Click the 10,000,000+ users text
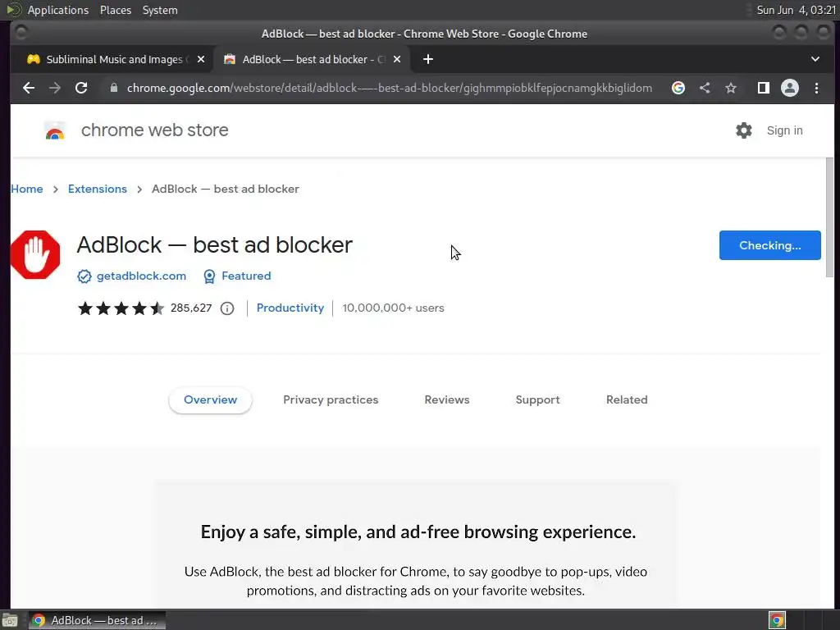 393,308
